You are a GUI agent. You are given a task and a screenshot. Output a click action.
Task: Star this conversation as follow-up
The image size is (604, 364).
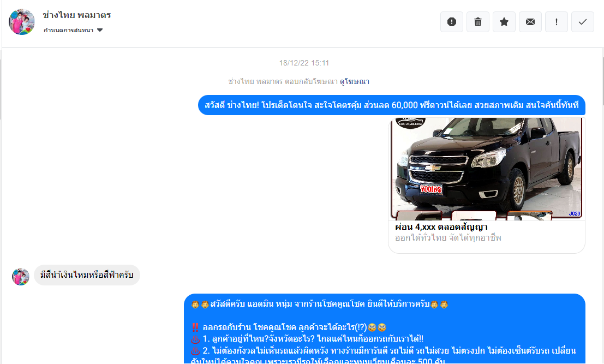pos(504,22)
